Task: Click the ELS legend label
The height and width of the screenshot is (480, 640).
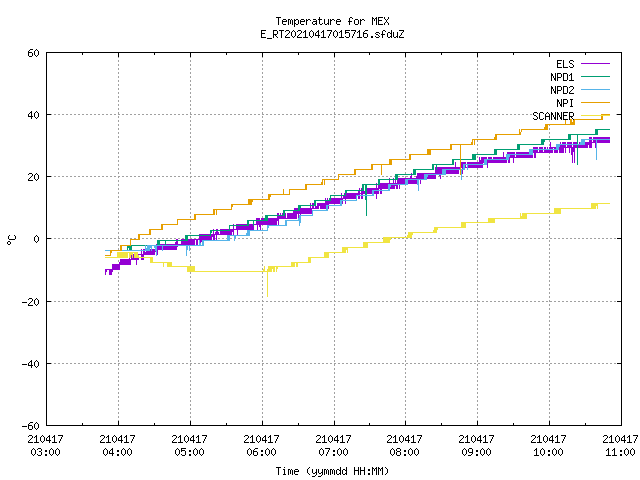Action: pos(565,64)
